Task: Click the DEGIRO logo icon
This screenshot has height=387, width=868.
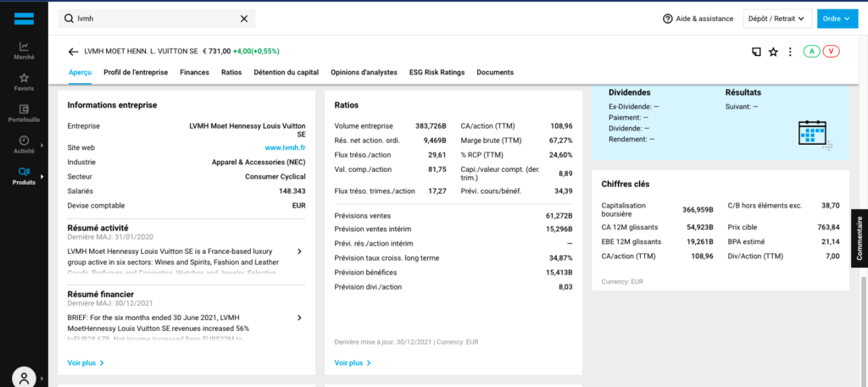Action: pyautogui.click(x=24, y=19)
